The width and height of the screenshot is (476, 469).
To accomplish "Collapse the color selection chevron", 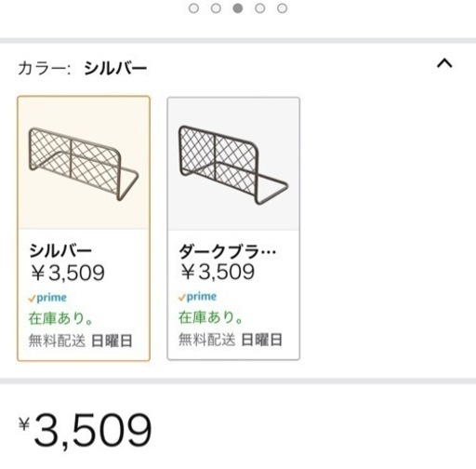I will [x=444, y=63].
